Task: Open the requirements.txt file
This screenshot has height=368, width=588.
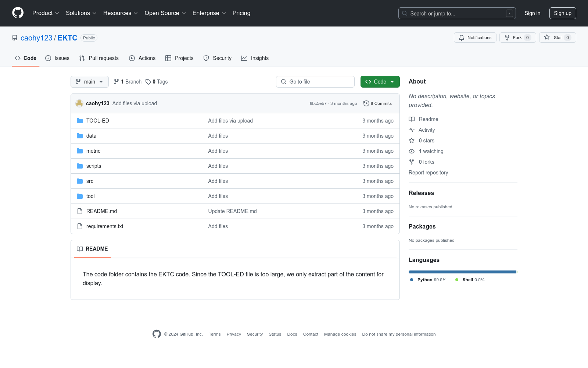Action: pos(105,226)
